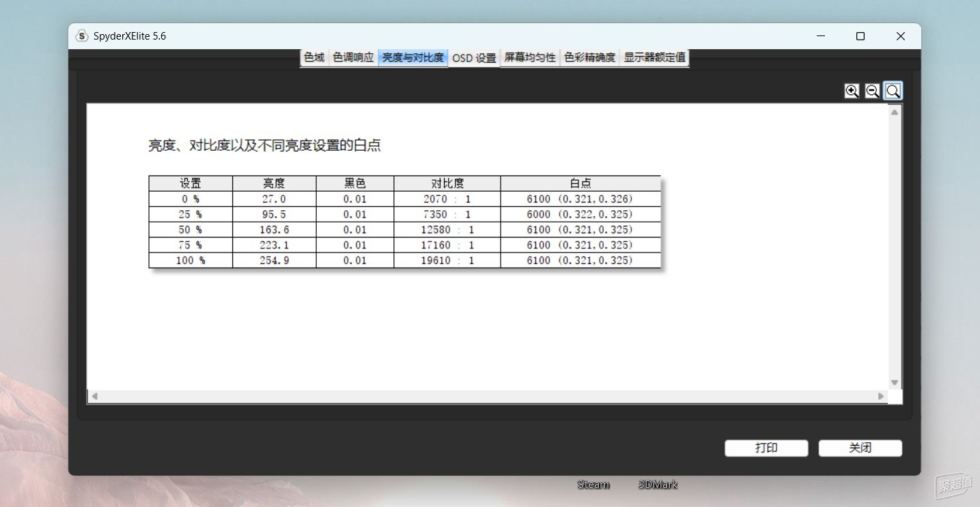
Task: Click the brightness value 27.0
Action: [274, 199]
